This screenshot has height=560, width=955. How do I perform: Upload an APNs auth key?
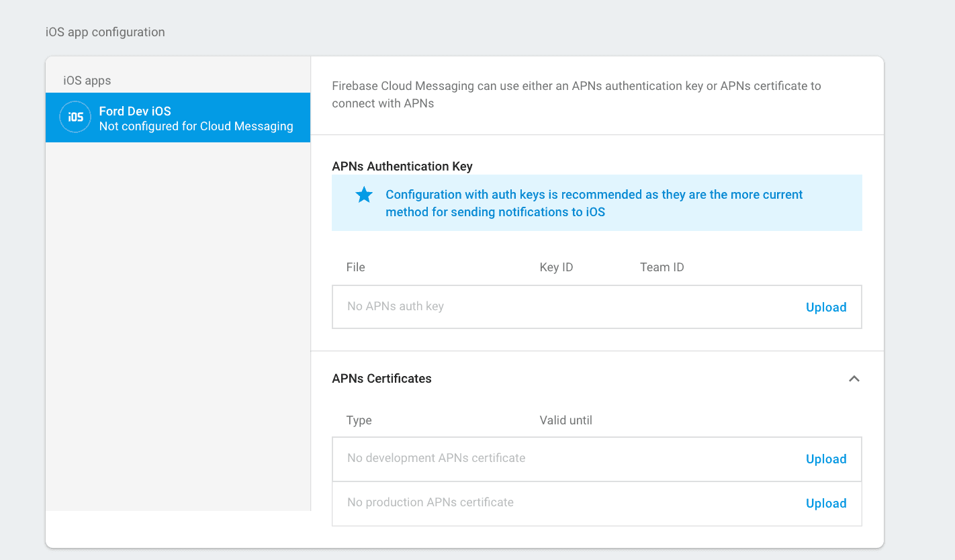click(x=825, y=308)
